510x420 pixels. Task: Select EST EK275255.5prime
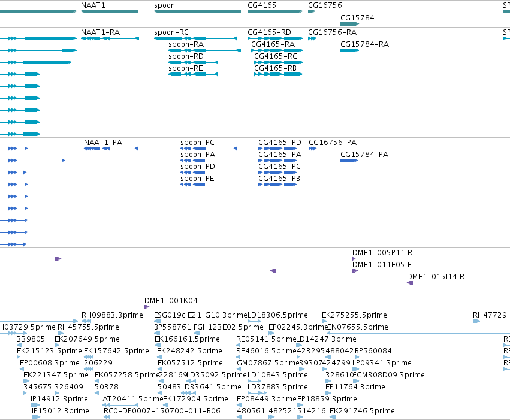[354, 315]
